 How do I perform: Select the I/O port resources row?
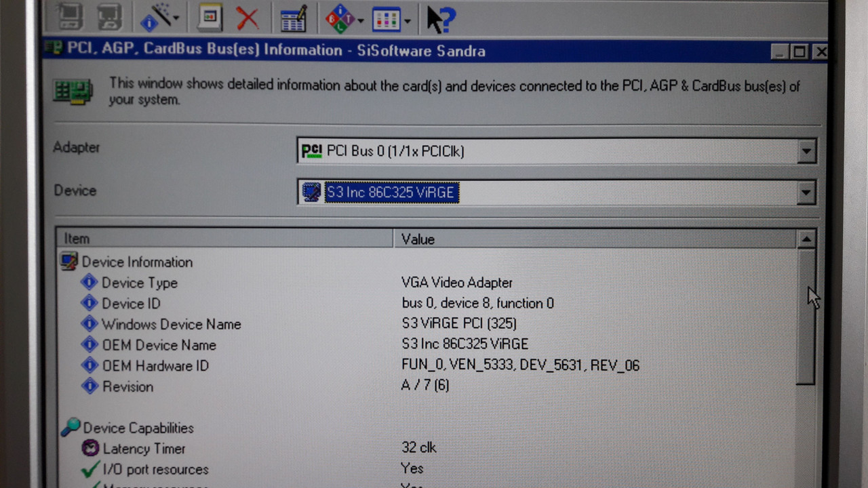pyautogui.click(x=427, y=469)
